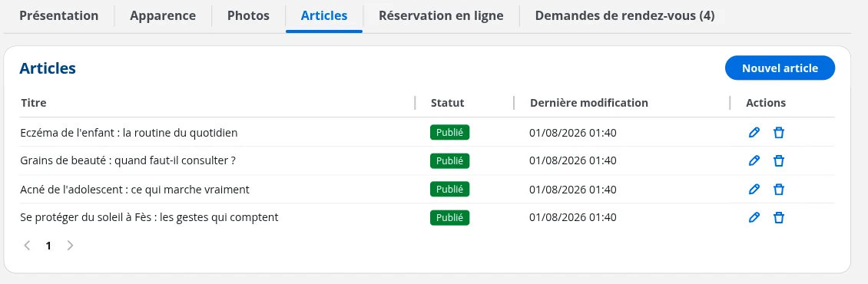Click title "Eczéma de l'enfant : la routine du quotidien"
Viewport: 868px width, 284px height.
pyautogui.click(x=129, y=133)
